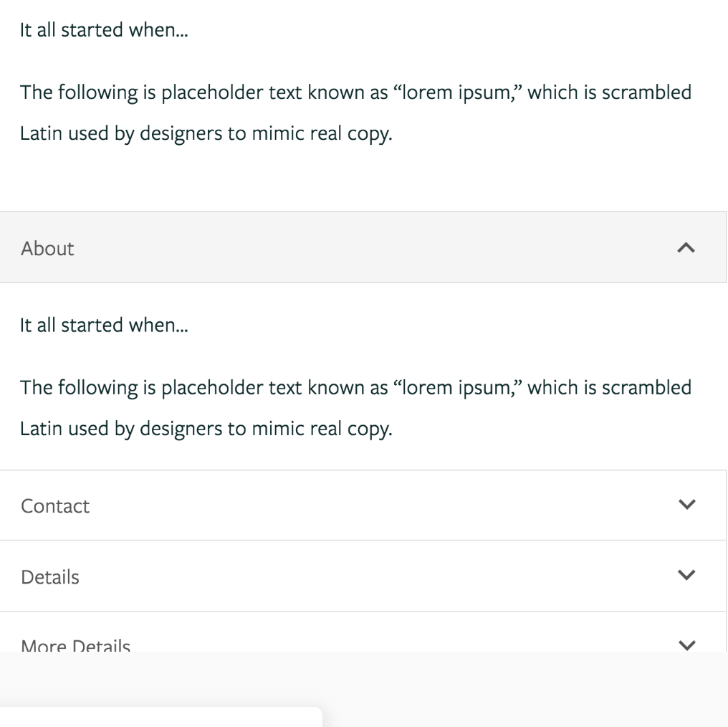Click the white rounded panel at bottom
728x727 pixels.
pos(161,717)
